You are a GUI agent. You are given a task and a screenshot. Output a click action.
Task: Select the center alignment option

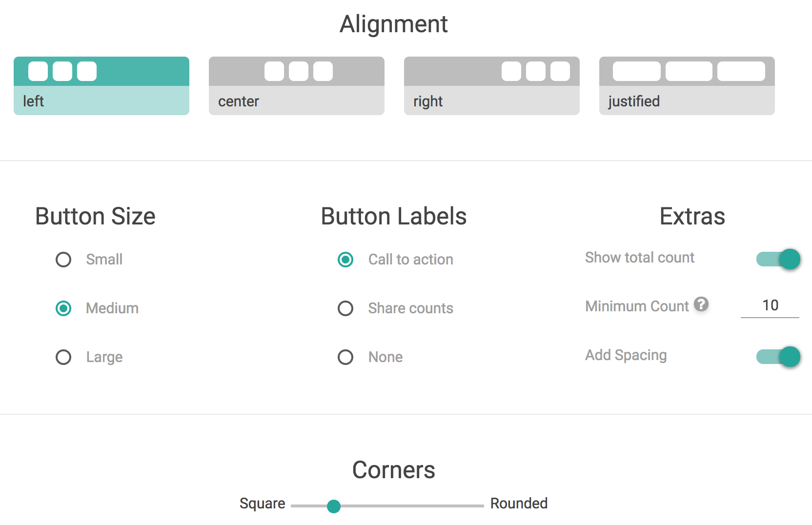[296, 85]
